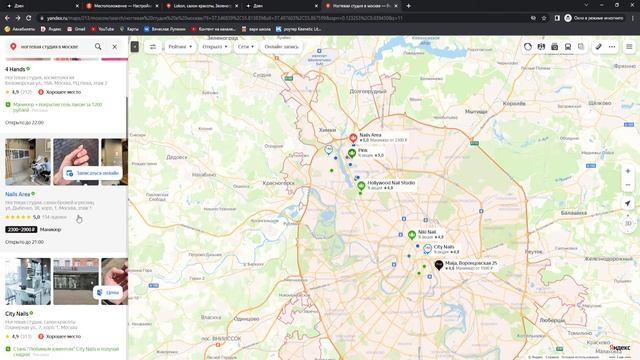The image size is (640, 360).
Task: Reload the page with the refresh button
Action: [29, 18]
